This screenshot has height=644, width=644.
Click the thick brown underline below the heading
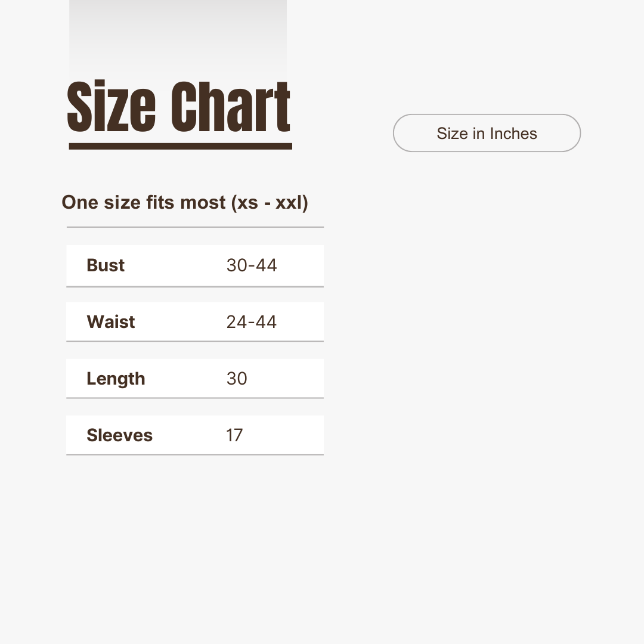coord(180,146)
